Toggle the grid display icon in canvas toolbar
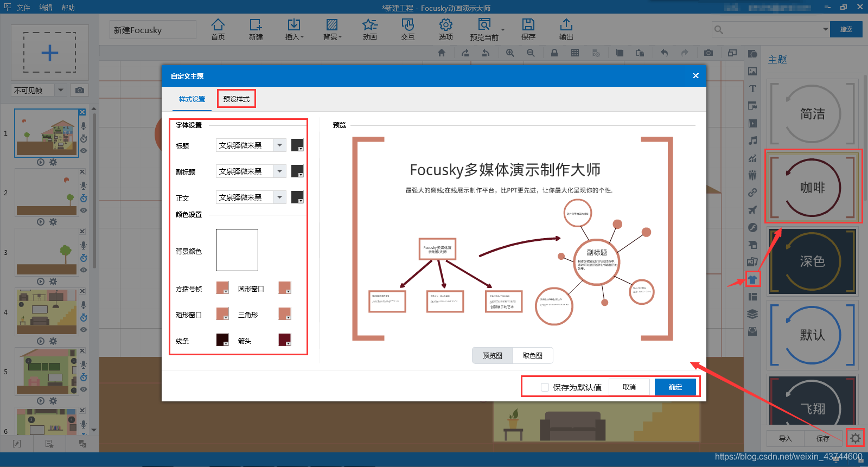Viewport: 868px width, 467px height. pyautogui.click(x=575, y=53)
